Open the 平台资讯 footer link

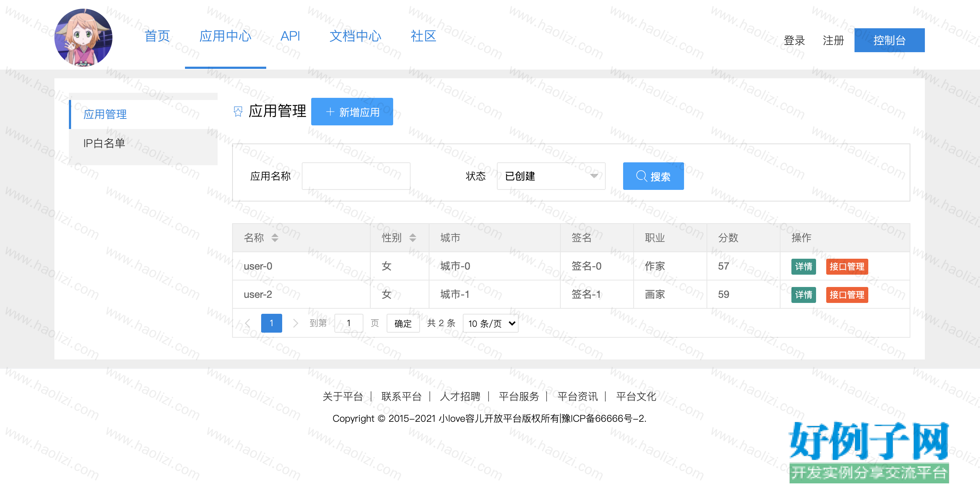577,396
